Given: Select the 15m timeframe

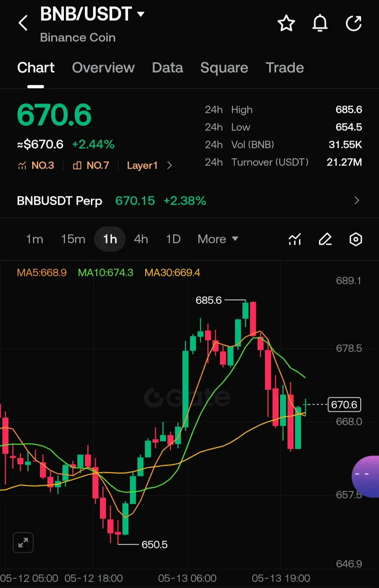Looking at the screenshot, I should pos(73,239).
